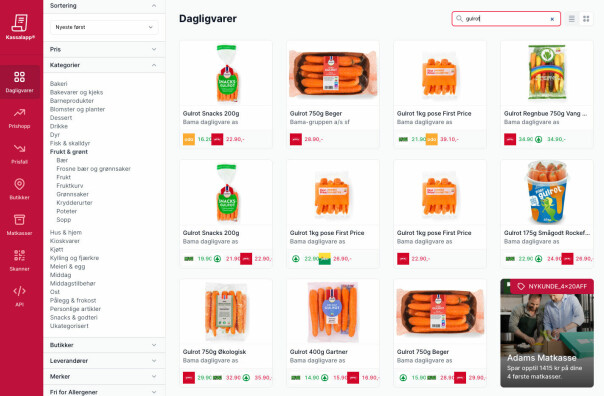Click the search magnifier icon
Screen dimensions: 604x396
459,18
